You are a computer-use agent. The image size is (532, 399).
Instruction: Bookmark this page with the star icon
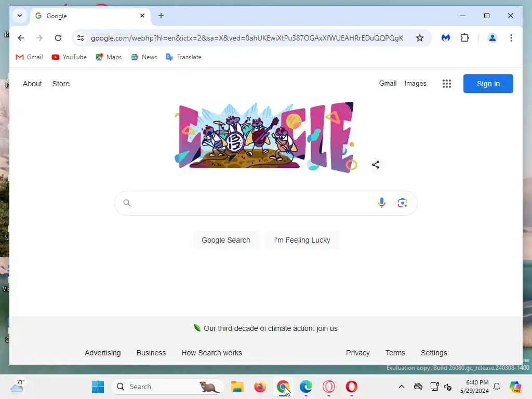[420, 37]
